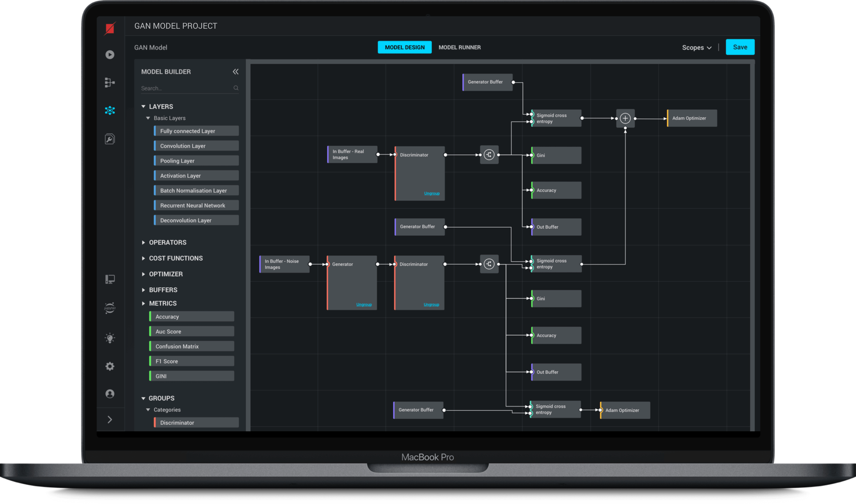The image size is (856, 504).
Task: Click the Save button
Action: [740, 47]
